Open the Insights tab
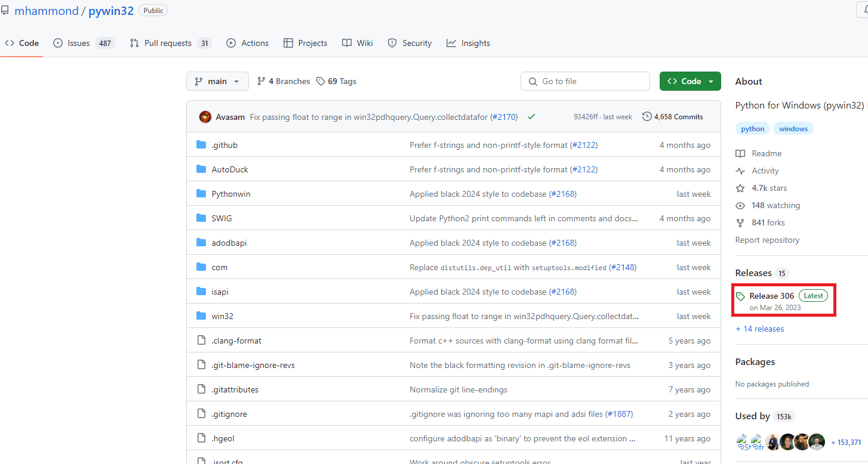Viewport: 868px width, 464px height. [x=469, y=43]
